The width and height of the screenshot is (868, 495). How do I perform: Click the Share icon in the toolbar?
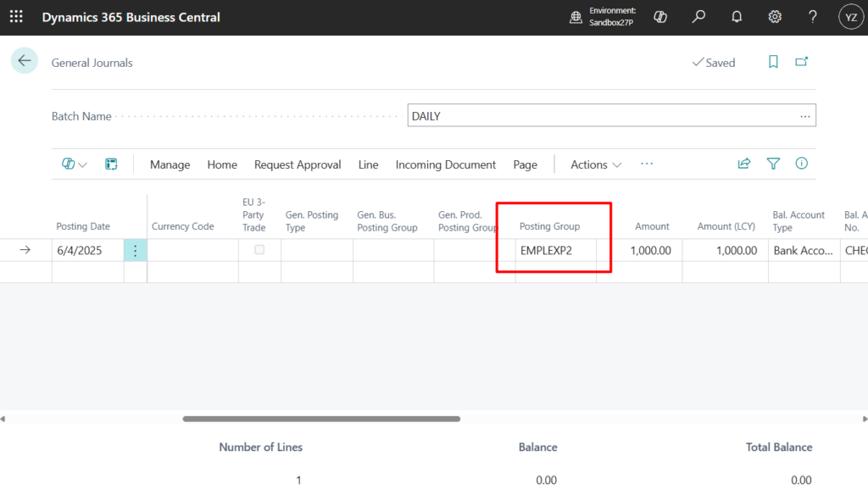[744, 164]
